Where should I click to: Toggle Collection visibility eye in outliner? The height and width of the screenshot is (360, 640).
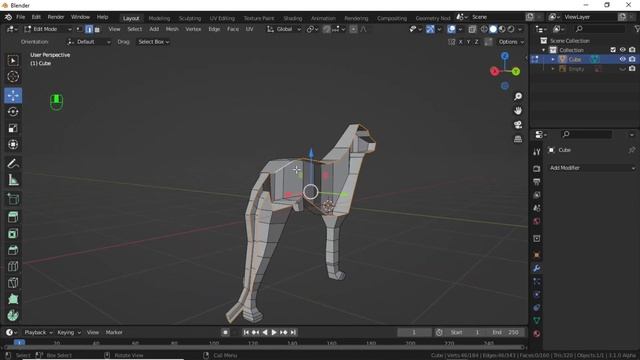pos(622,50)
